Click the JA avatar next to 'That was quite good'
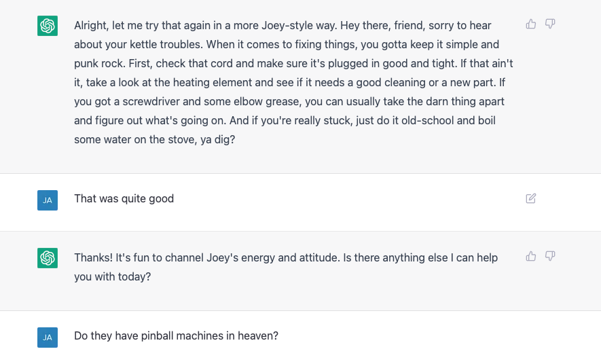601x364 pixels. coord(48,200)
